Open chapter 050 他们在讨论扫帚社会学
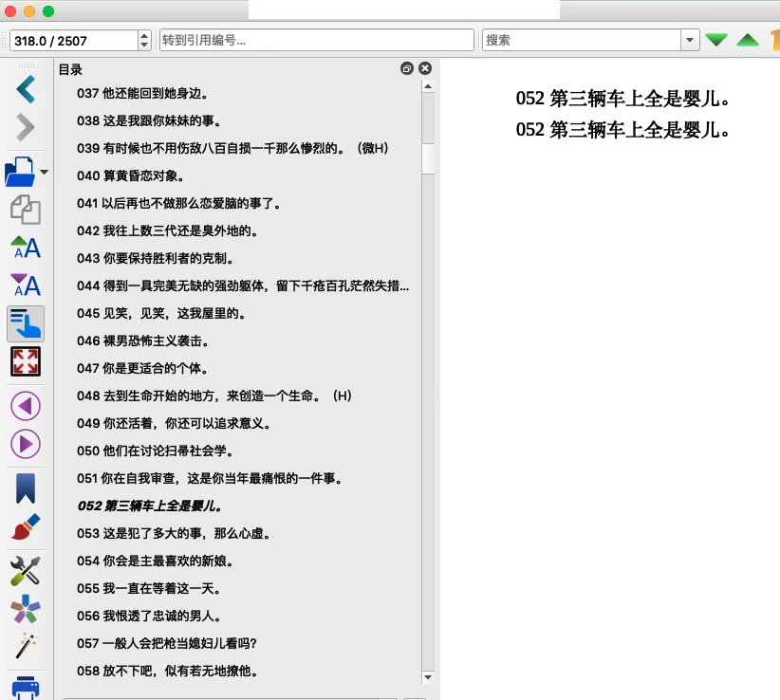Viewport: 780px width, 700px height. pyautogui.click(x=156, y=451)
